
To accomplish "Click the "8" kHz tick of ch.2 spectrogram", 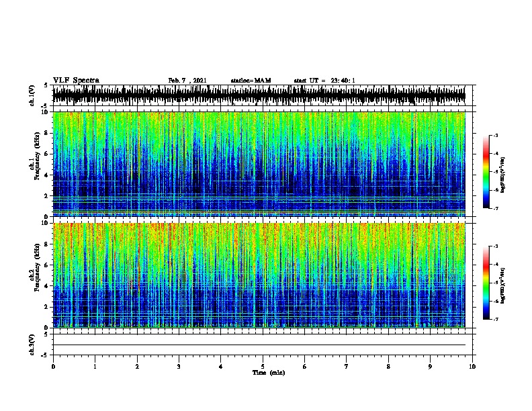I will [x=46, y=244].
